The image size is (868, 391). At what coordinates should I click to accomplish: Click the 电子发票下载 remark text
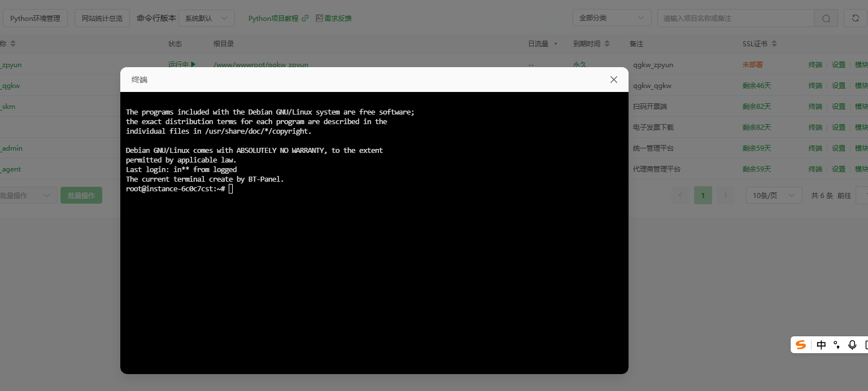(x=653, y=128)
